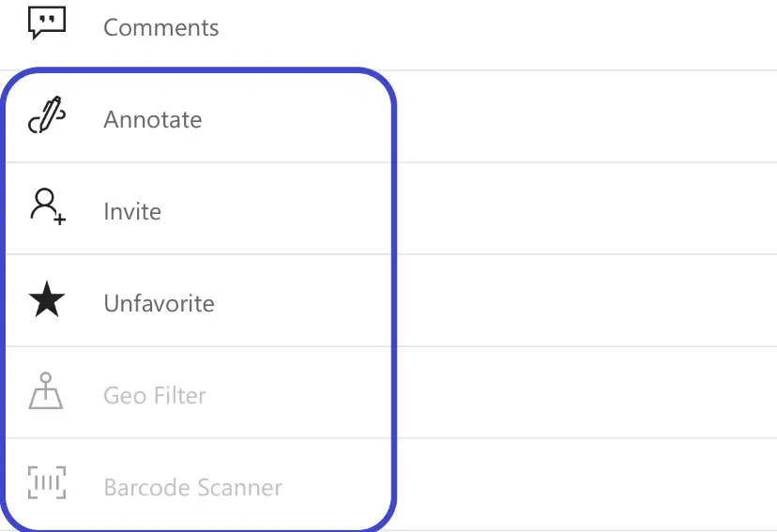Click the Comments row's empty right area
777x532 pixels.
495,28
